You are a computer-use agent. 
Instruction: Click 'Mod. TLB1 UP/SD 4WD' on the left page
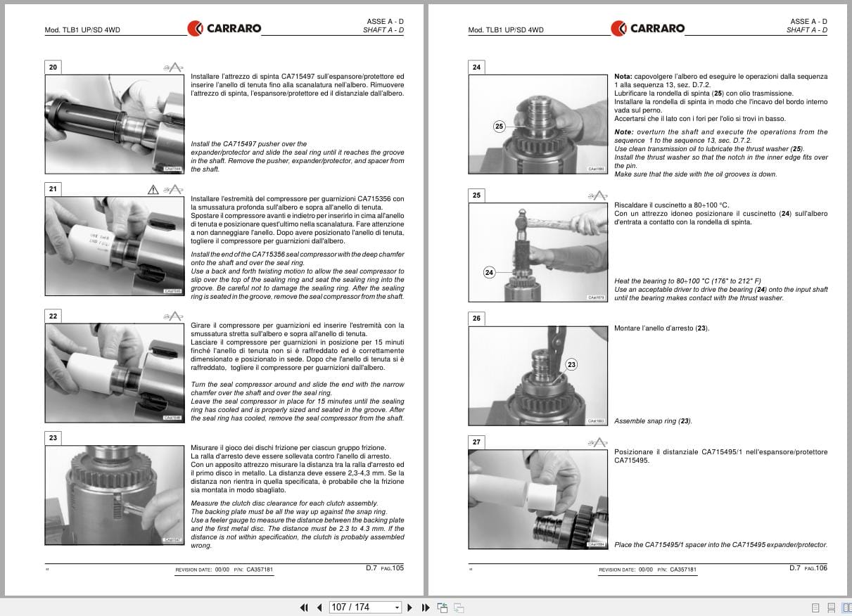tap(82, 30)
